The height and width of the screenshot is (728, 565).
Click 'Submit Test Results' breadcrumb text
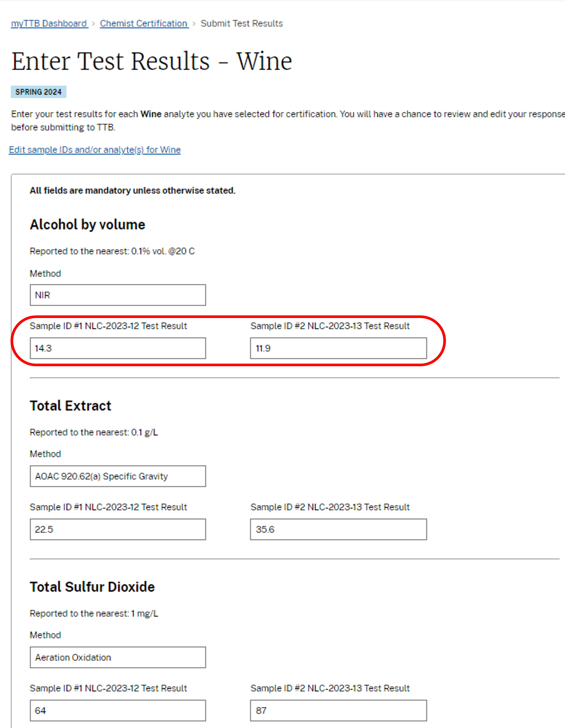click(x=242, y=24)
